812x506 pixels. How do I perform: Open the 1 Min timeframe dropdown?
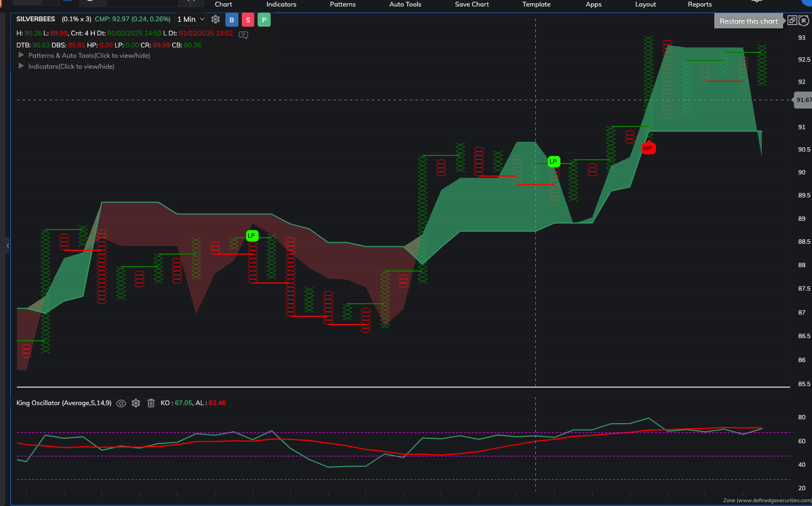(191, 19)
